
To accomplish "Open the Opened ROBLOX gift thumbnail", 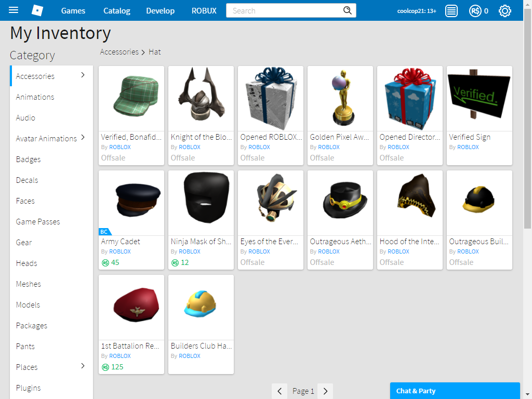I will (x=270, y=98).
